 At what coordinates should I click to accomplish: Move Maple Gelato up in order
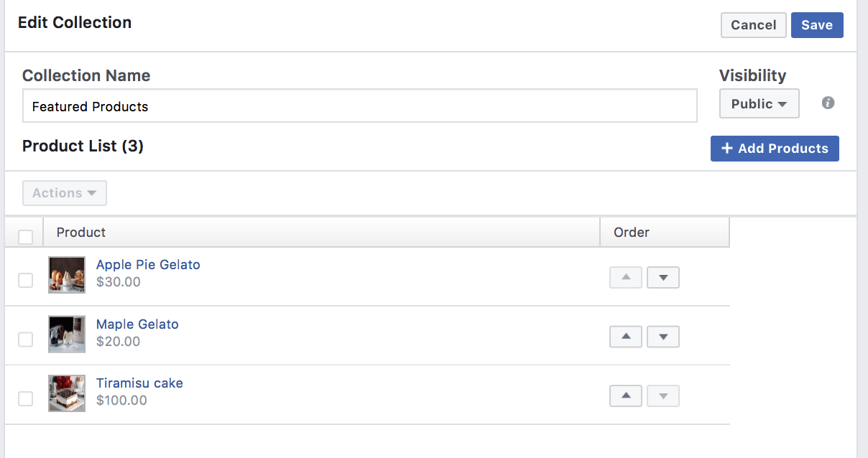point(626,337)
